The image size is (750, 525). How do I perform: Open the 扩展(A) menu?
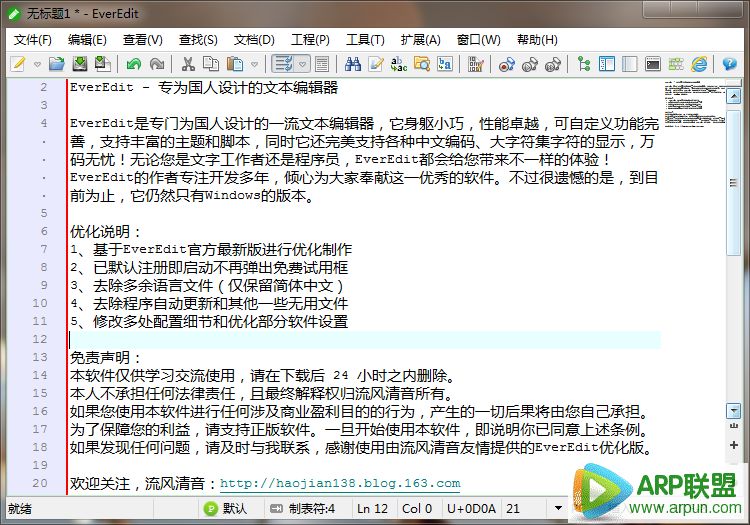click(420, 40)
